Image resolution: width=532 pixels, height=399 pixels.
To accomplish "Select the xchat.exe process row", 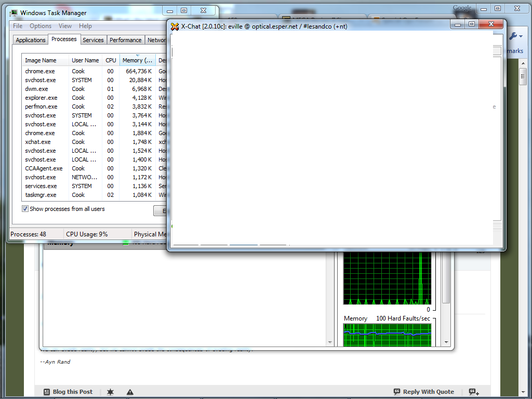I will tap(38, 142).
